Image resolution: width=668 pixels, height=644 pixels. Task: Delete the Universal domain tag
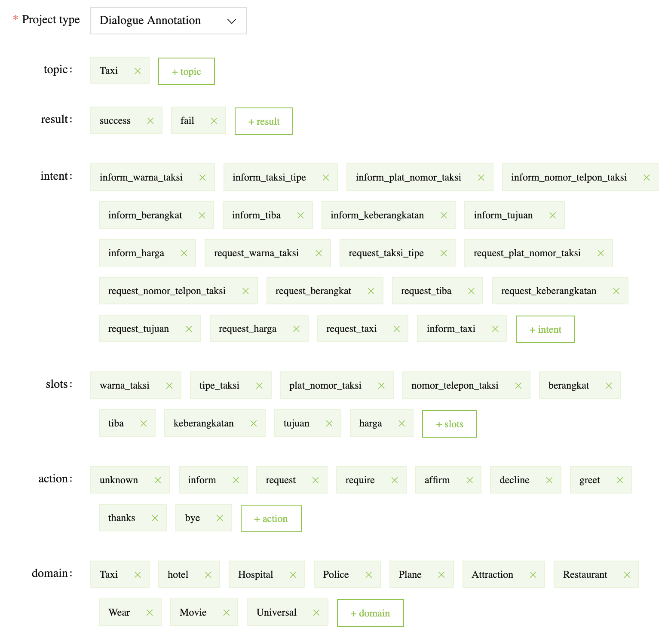coord(316,613)
